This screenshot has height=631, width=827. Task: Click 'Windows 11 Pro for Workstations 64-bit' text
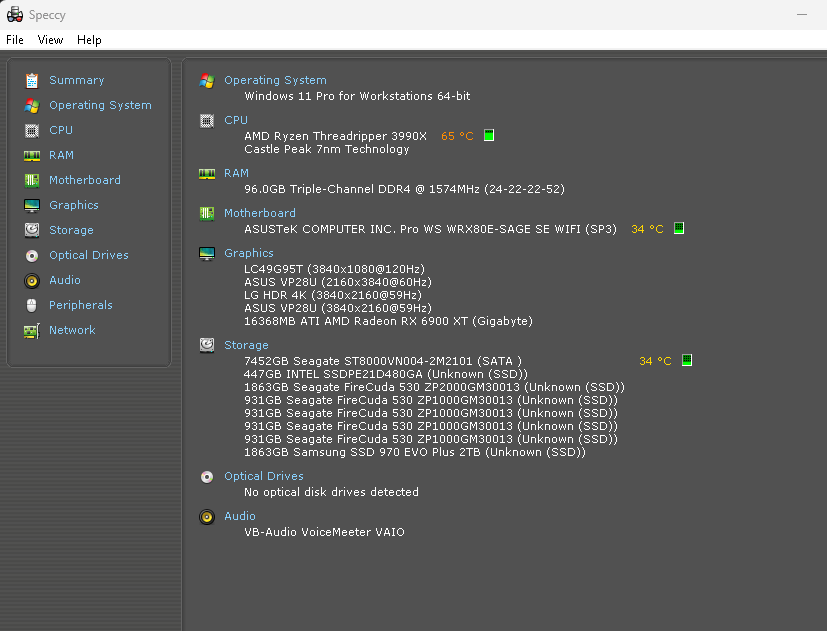(357, 96)
